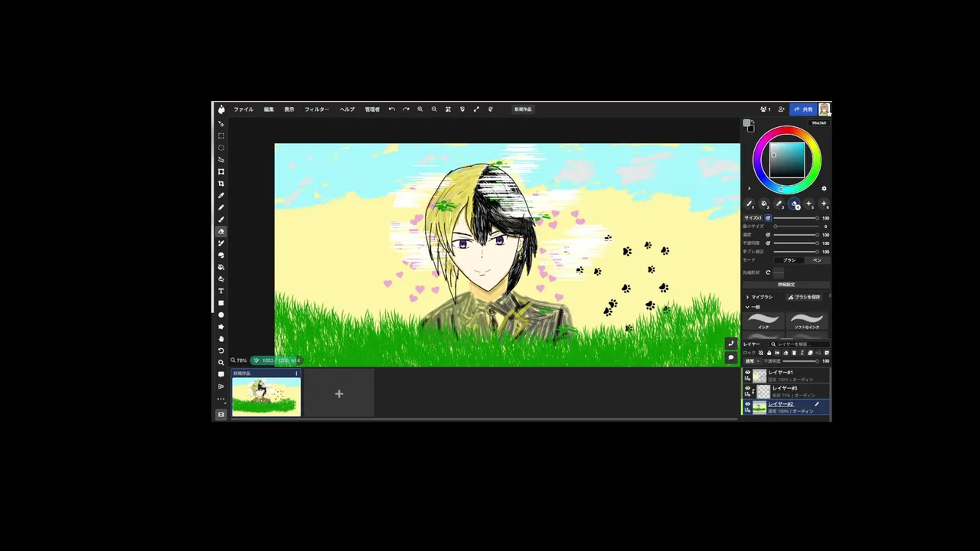This screenshot has height=551, width=980.
Task: Click the zoom in icon in top bar
Action: tap(420, 109)
